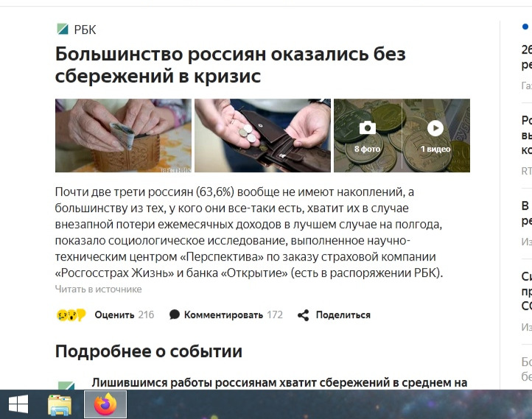
Task: Open the thumbnail of wallet with coins
Action: tap(262, 135)
